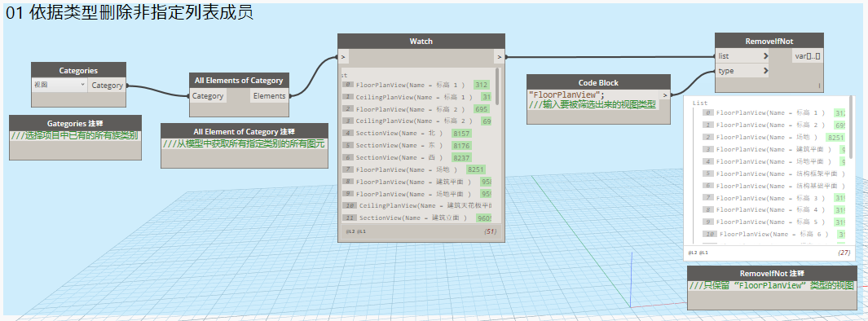This screenshot has width=868, height=321.
Task: Expand the levels chevron on type port
Action: point(765,71)
